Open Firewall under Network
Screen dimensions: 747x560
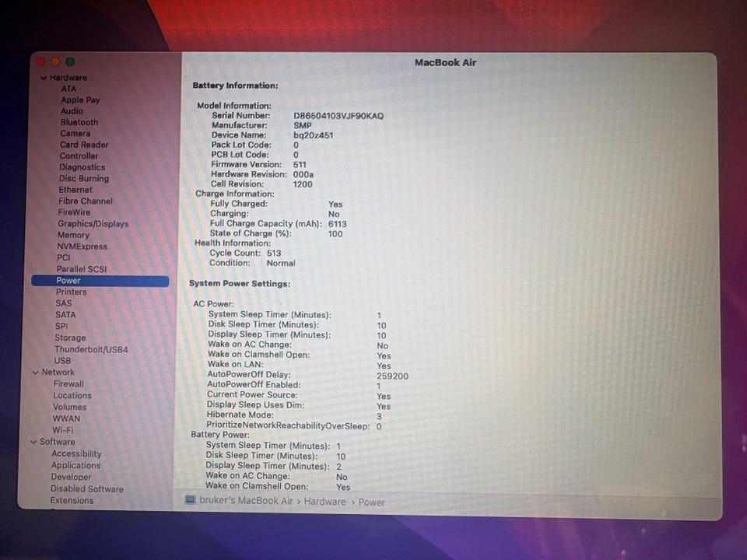68,383
